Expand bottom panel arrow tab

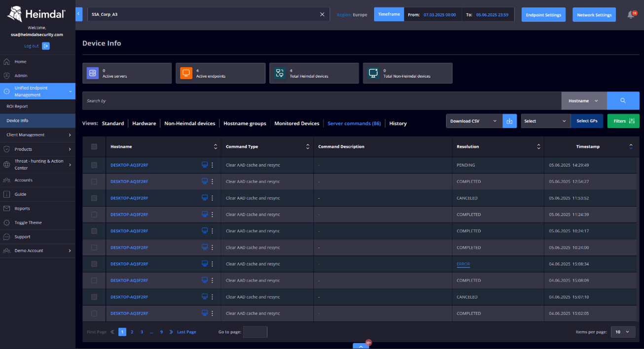pyautogui.click(x=361, y=346)
